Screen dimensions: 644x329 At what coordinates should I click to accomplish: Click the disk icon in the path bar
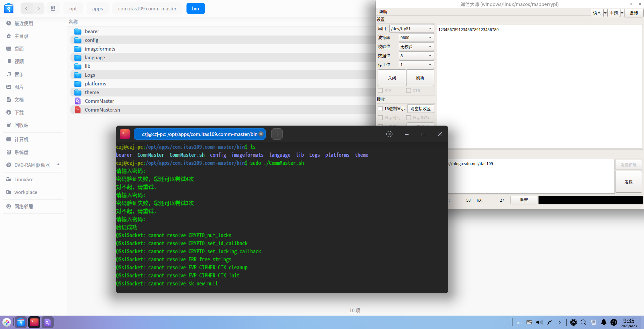(53, 8)
